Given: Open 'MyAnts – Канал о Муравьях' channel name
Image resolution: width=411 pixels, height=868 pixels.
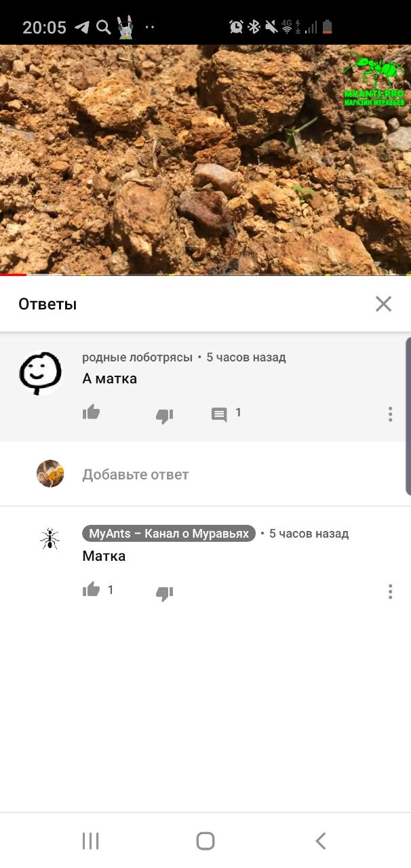Looking at the screenshot, I should (169, 534).
